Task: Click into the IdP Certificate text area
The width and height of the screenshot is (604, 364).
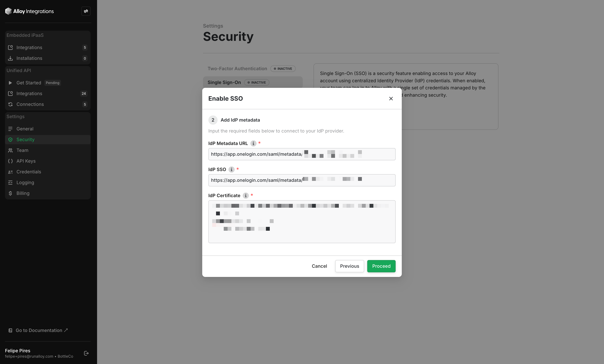Action: [302, 235]
